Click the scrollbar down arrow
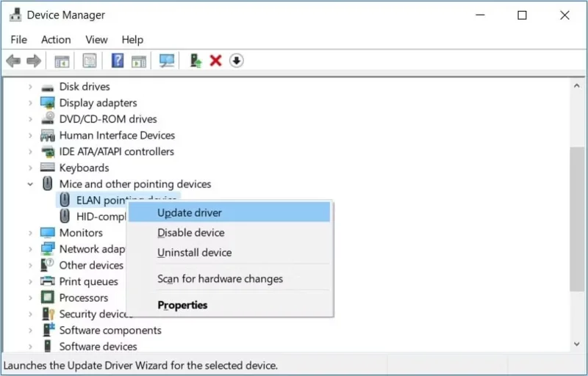Image resolution: width=588 pixels, height=376 pixels. tap(577, 344)
